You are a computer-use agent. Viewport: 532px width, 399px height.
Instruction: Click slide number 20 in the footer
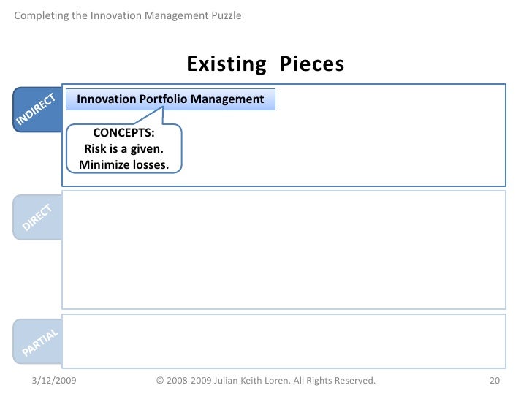[493, 381]
